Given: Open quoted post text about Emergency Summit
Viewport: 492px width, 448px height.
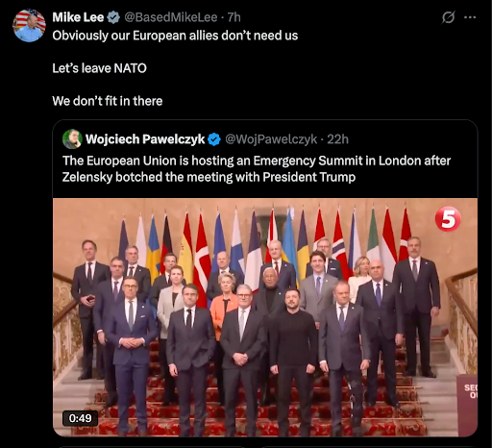Looking at the screenshot, I should point(257,169).
